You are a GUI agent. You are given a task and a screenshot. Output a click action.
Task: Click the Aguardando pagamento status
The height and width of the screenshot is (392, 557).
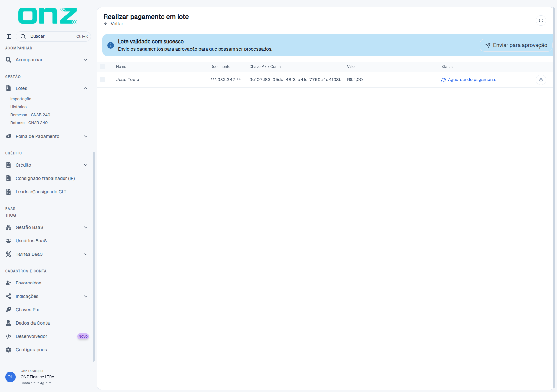click(x=469, y=80)
